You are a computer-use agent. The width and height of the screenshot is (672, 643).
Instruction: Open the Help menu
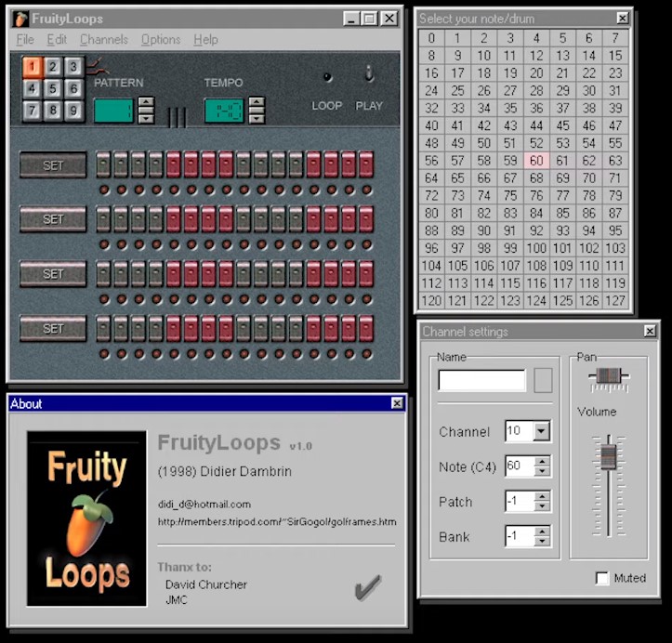[205, 39]
